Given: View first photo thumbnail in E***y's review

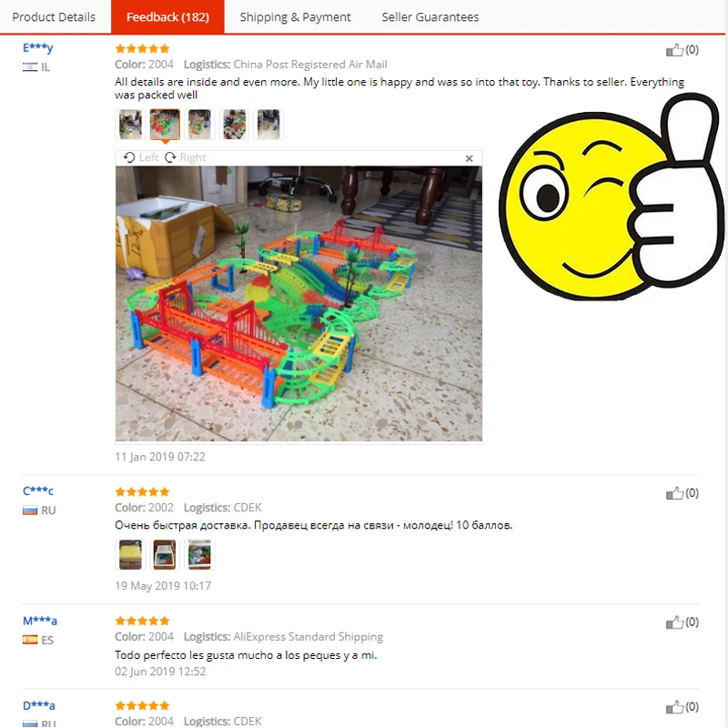Looking at the screenshot, I should [x=130, y=125].
